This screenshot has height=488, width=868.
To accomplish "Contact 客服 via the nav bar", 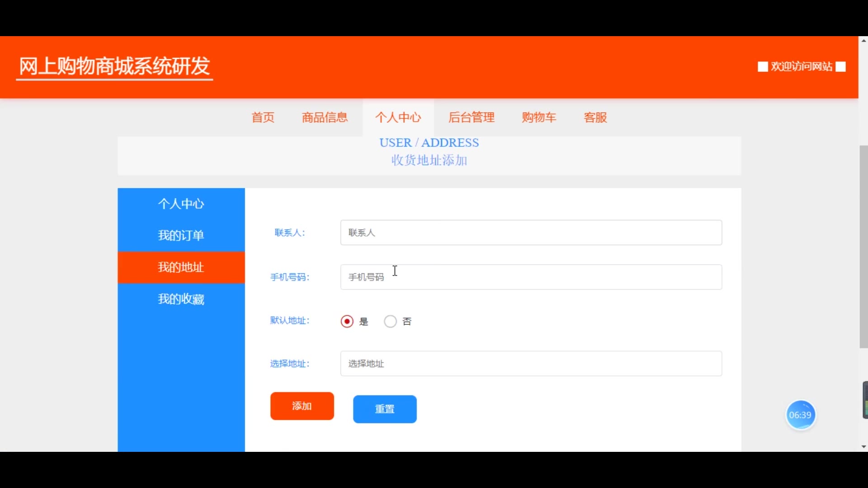I will pyautogui.click(x=595, y=117).
